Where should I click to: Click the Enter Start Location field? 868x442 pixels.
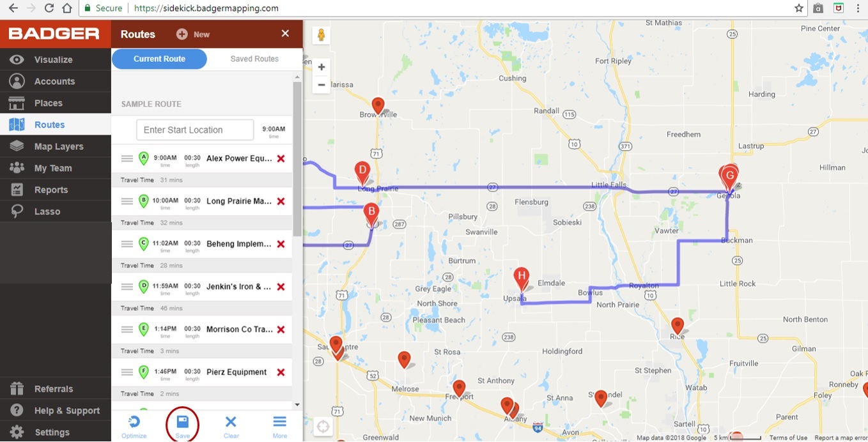[x=194, y=130]
